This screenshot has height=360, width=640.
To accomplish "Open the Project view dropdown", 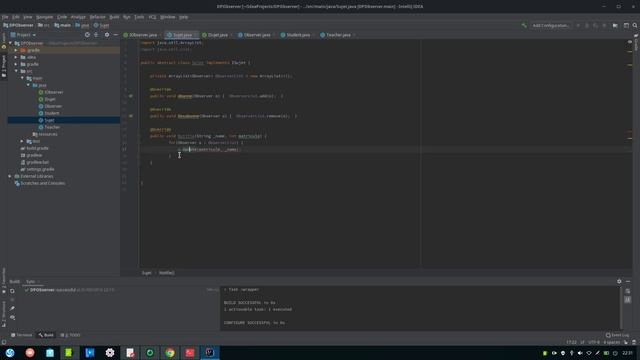I will [x=23, y=35].
